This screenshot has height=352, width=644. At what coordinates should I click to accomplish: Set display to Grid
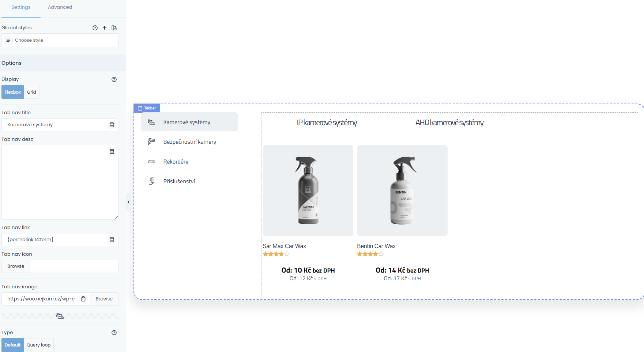tap(31, 92)
